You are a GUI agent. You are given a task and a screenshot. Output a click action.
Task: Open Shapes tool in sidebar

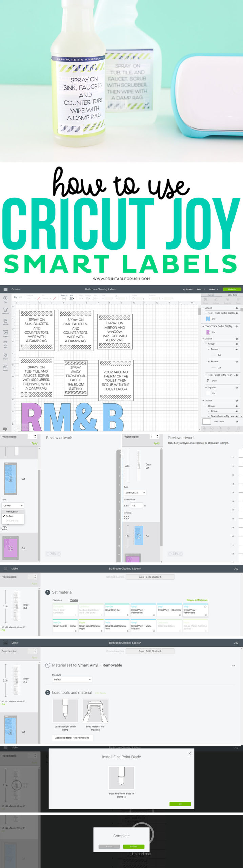(5, 356)
